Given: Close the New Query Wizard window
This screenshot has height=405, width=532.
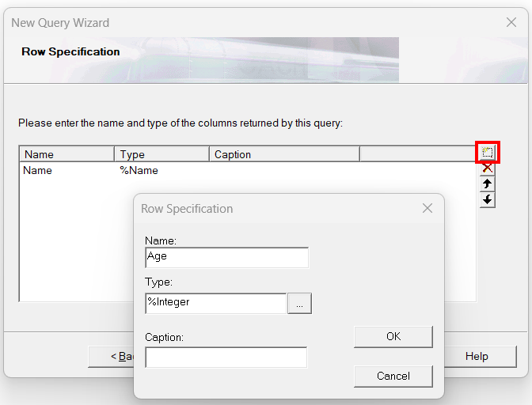Looking at the screenshot, I should click(x=511, y=23).
